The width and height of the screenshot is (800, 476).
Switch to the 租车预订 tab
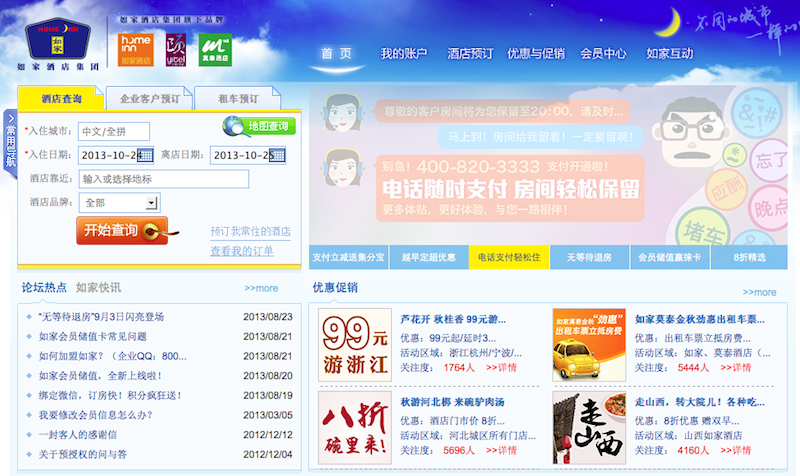coord(238,98)
